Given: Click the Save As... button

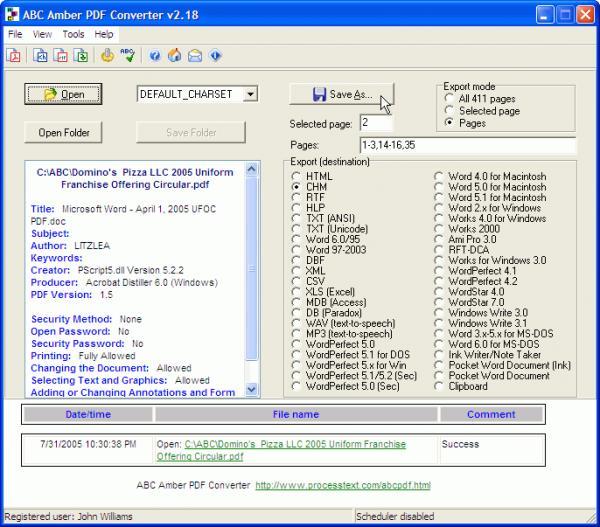Looking at the screenshot, I should tap(342, 94).
